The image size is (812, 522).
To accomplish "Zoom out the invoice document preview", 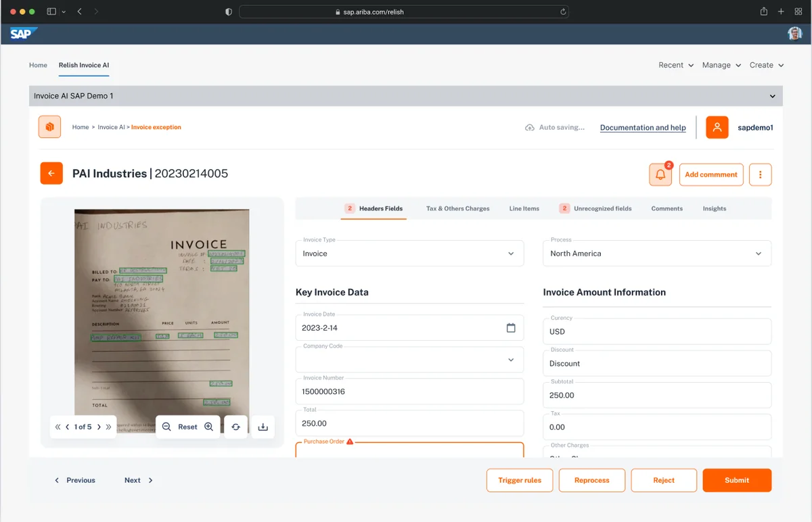I will pyautogui.click(x=166, y=427).
